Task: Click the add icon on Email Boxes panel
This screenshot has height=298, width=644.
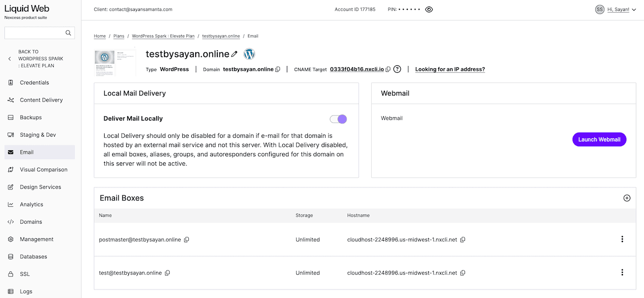Action: click(627, 198)
